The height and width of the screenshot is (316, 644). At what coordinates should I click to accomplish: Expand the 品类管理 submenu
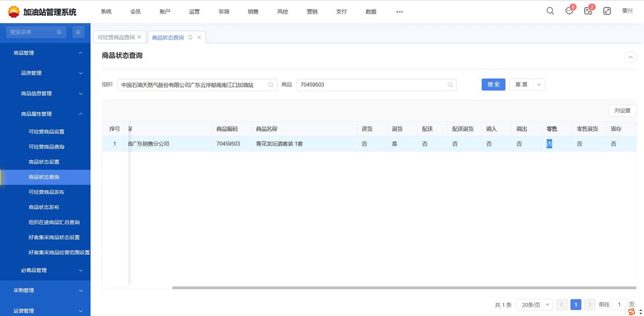tap(80, 73)
